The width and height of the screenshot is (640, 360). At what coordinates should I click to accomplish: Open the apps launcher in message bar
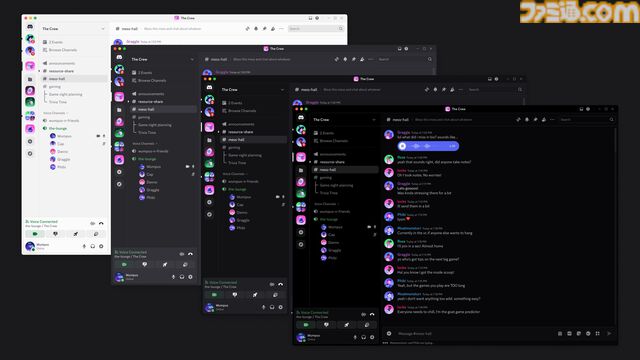tap(598, 333)
